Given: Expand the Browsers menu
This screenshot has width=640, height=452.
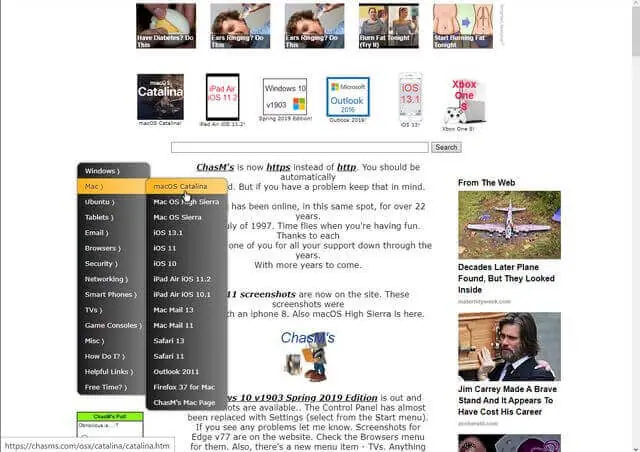Looking at the screenshot, I should pos(111,248).
